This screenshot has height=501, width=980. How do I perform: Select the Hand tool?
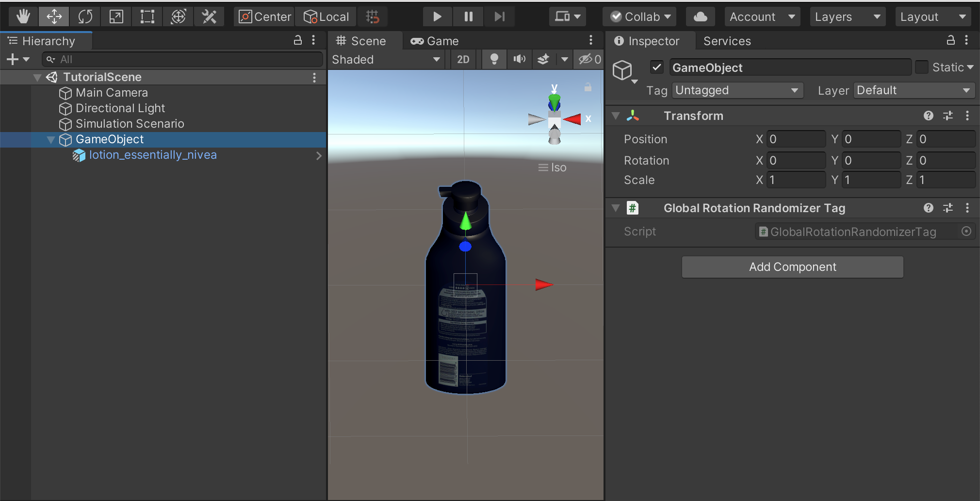click(22, 16)
